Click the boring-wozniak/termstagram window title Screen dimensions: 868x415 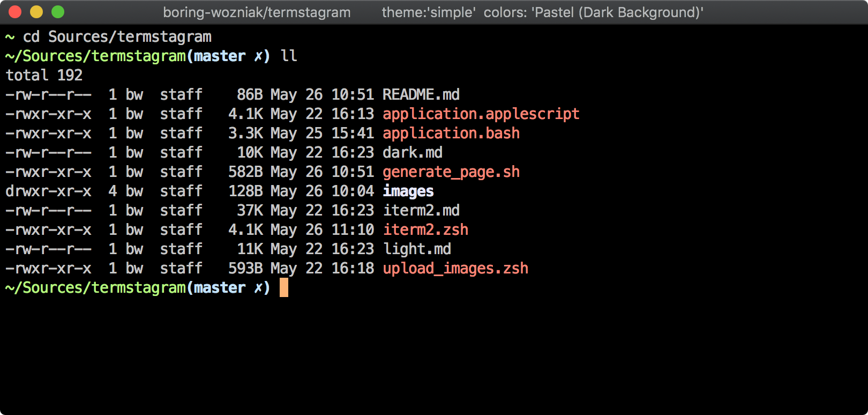257,12
